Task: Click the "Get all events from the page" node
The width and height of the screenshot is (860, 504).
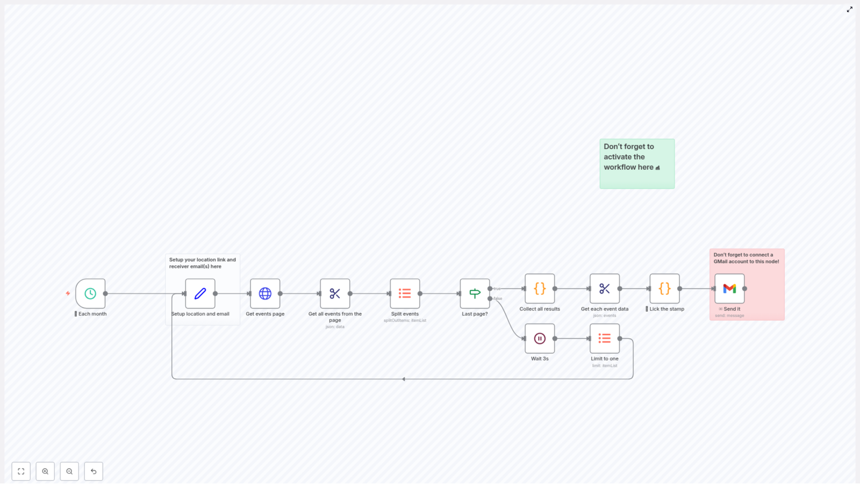Action: coord(334,293)
